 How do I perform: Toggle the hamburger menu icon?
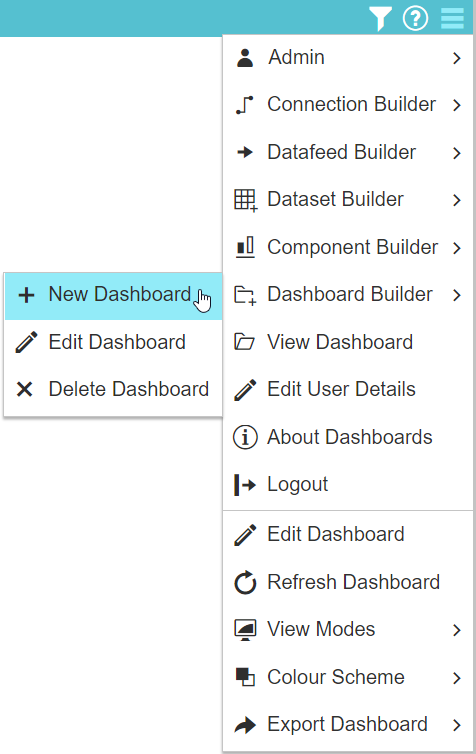(452, 18)
